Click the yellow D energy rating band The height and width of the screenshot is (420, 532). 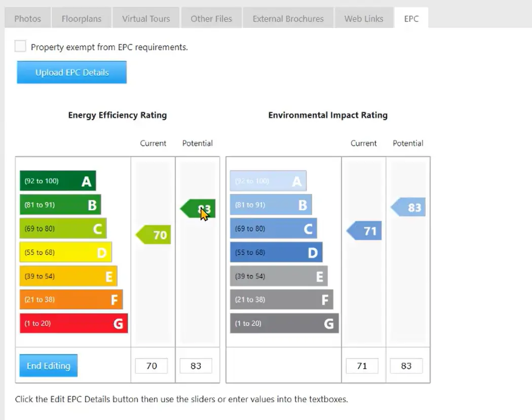[x=65, y=252]
